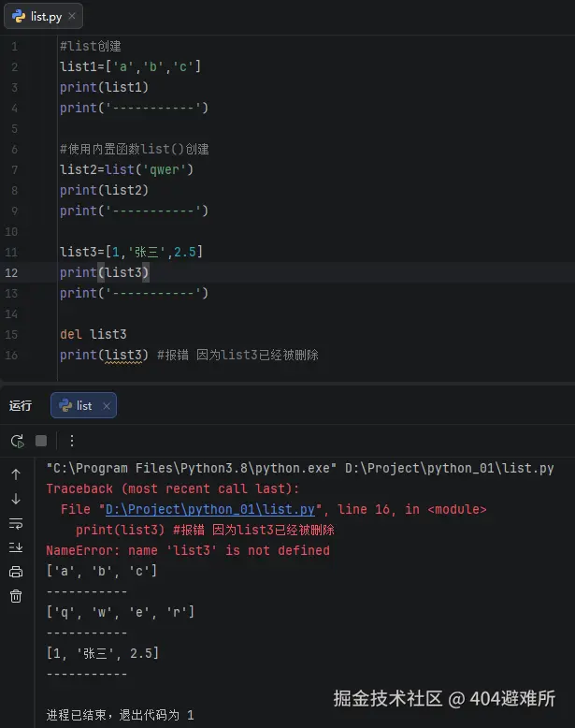Screen dimensions: 575x728
Task: Click the ['q', 'w', 'e', 'r'] output line
Action: [x=121, y=612]
